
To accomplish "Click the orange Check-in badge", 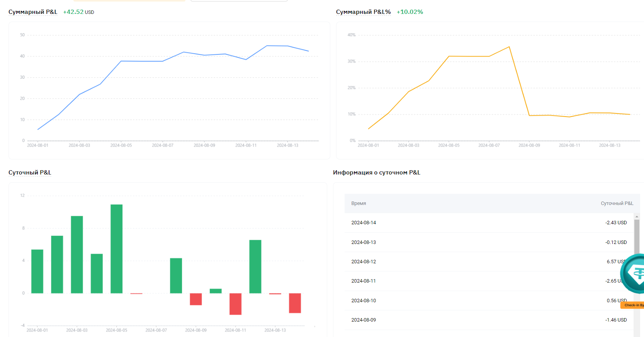I will (633, 305).
